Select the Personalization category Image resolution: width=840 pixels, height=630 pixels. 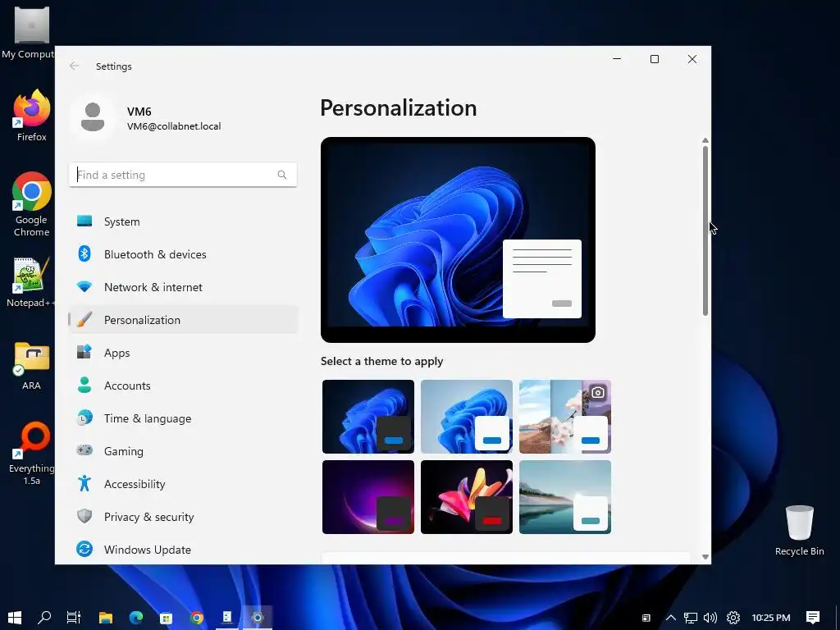(x=183, y=320)
